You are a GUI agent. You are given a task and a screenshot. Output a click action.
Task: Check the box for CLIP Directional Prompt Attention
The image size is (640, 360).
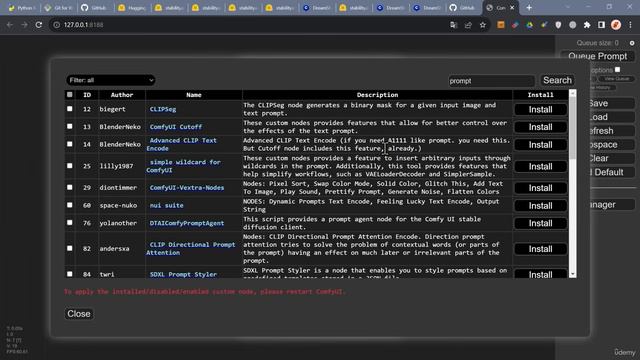point(70,248)
